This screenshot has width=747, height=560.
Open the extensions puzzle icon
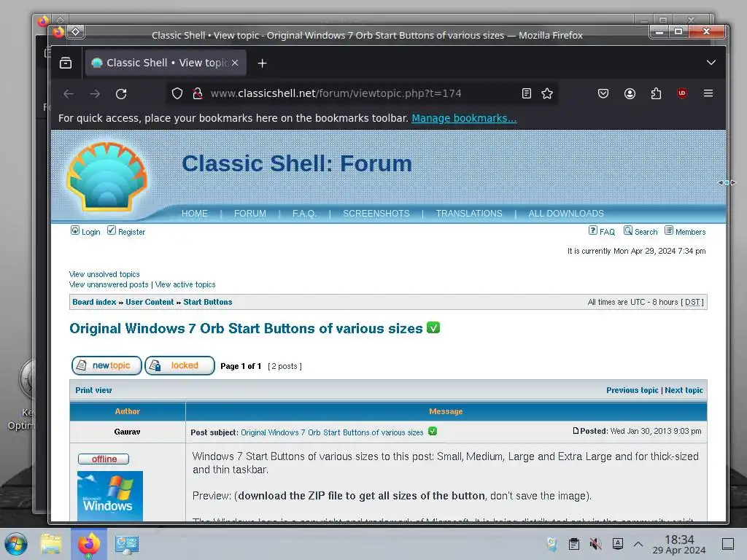pos(656,93)
